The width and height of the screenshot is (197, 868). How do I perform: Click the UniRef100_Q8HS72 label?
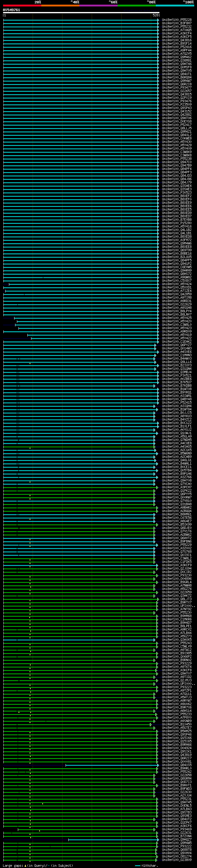tap(176, 274)
